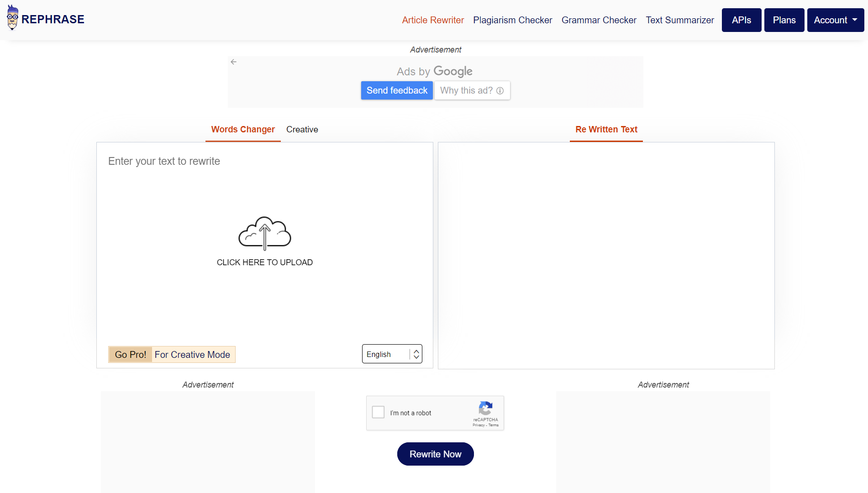Open Grammar Checker tool
Viewport: 868px width, 493px height.
(599, 20)
